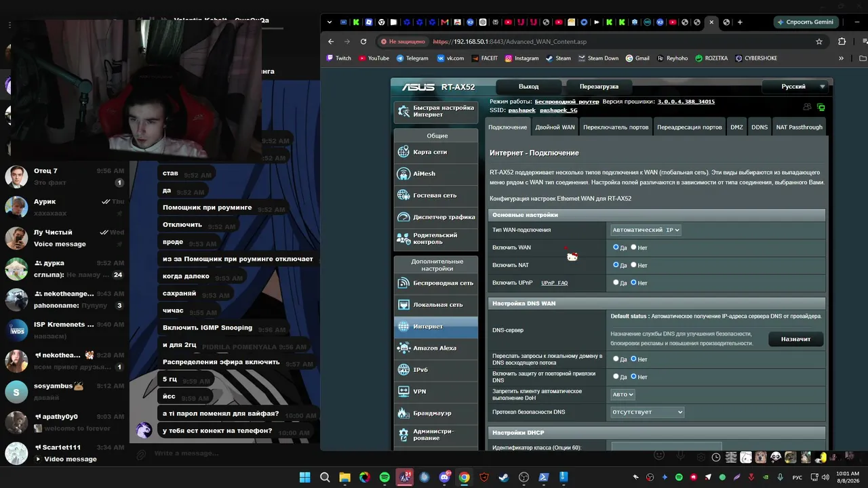868x488 pixels.
Task: Go back in the Chrome browser
Action: pyautogui.click(x=331, y=41)
